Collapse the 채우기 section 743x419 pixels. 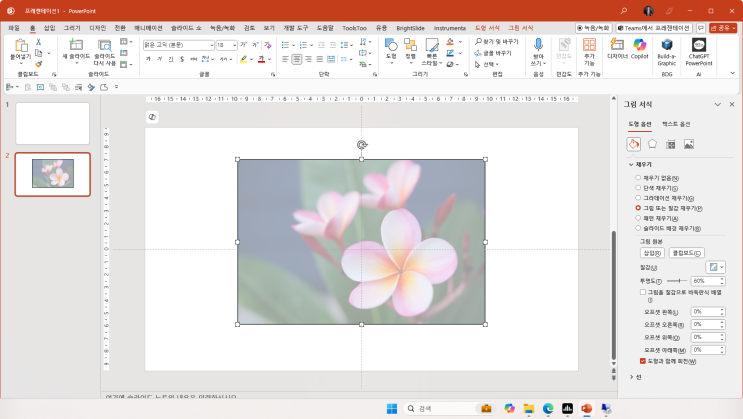tap(631, 164)
